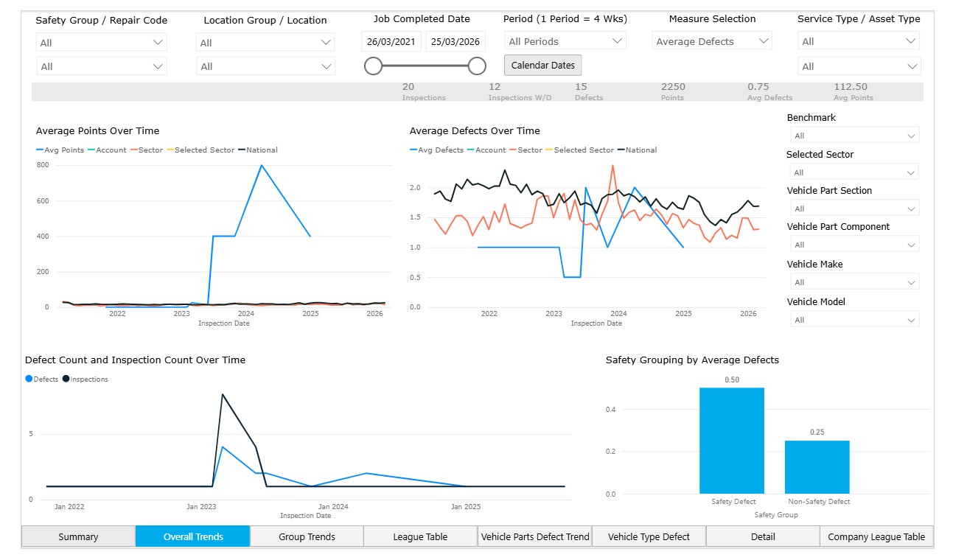Click National legend in Average Defects chart
This screenshot has height=560, width=953.
click(x=637, y=150)
